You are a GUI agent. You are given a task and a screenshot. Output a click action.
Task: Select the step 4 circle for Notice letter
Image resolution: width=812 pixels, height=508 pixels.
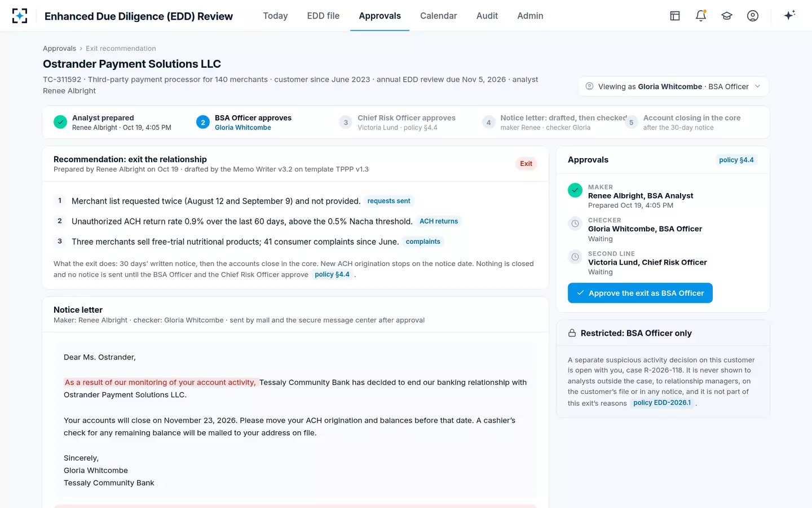[x=488, y=122]
